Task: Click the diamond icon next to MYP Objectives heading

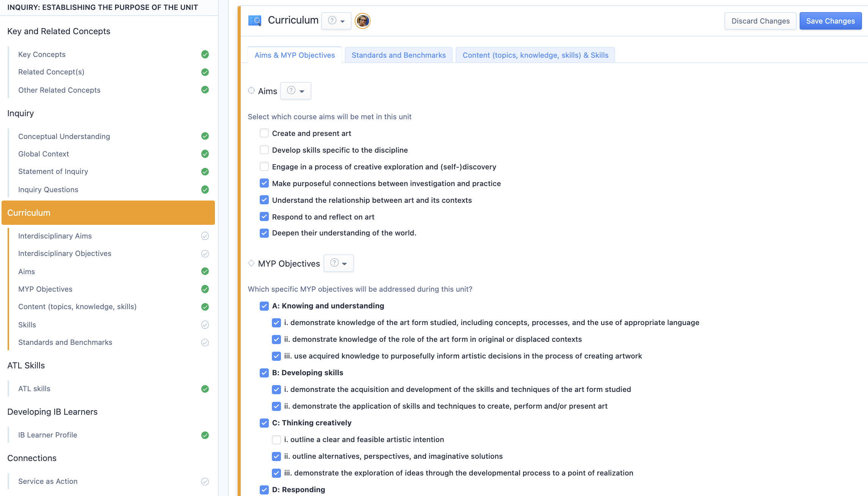Action: coord(251,262)
